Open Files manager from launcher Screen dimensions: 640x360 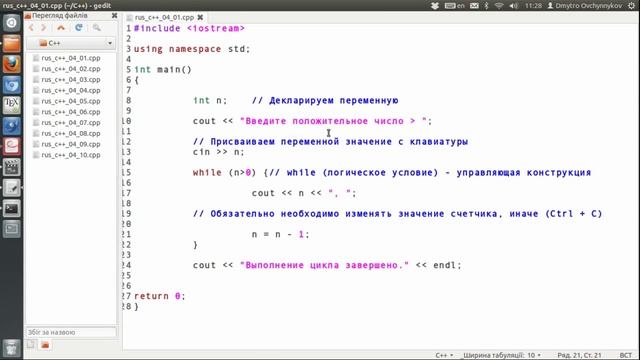tap(11, 44)
